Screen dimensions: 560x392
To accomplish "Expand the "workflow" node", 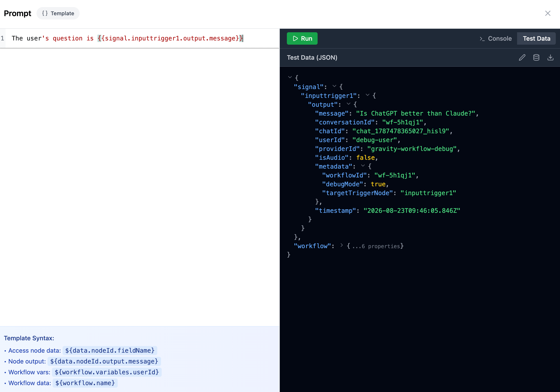I will click(x=341, y=245).
